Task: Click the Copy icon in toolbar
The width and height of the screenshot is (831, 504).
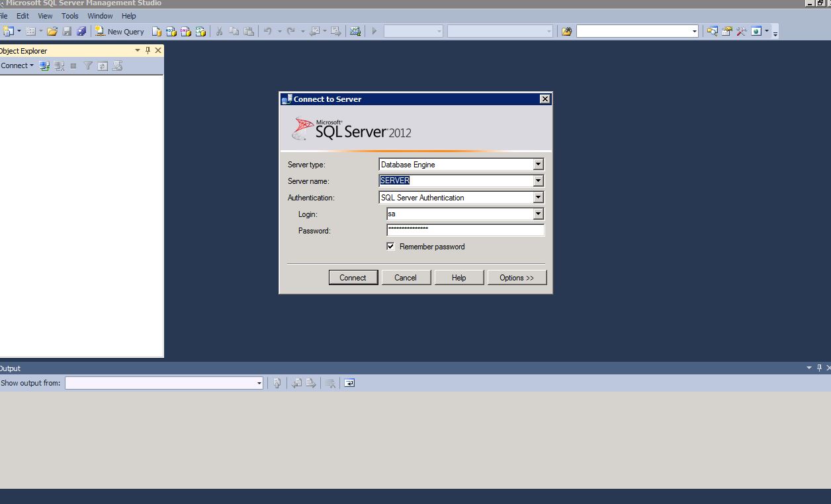Action: click(234, 31)
